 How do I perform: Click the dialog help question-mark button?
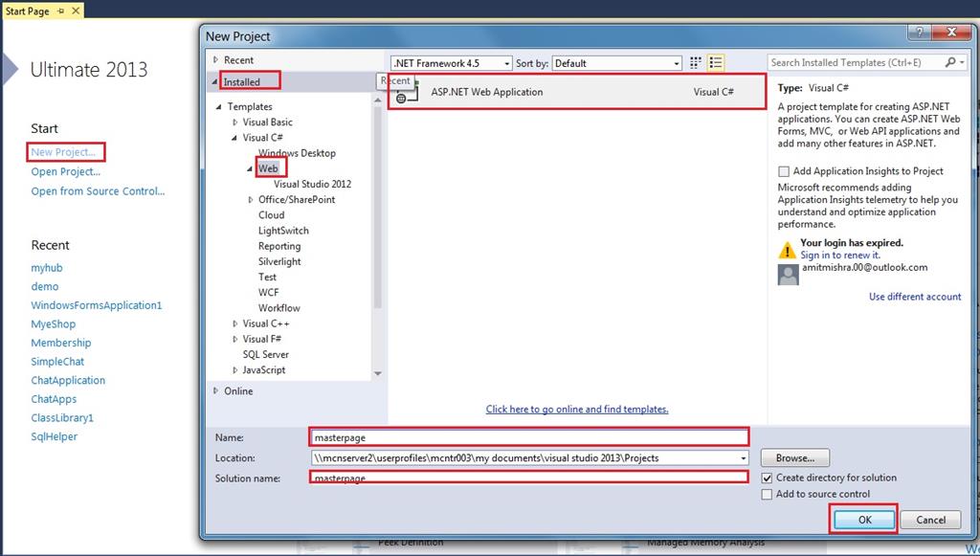pos(919,32)
